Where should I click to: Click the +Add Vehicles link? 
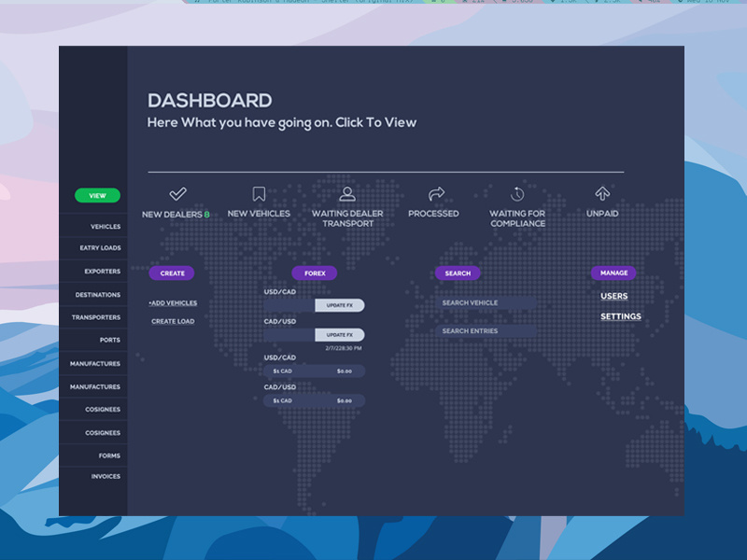coord(173,303)
